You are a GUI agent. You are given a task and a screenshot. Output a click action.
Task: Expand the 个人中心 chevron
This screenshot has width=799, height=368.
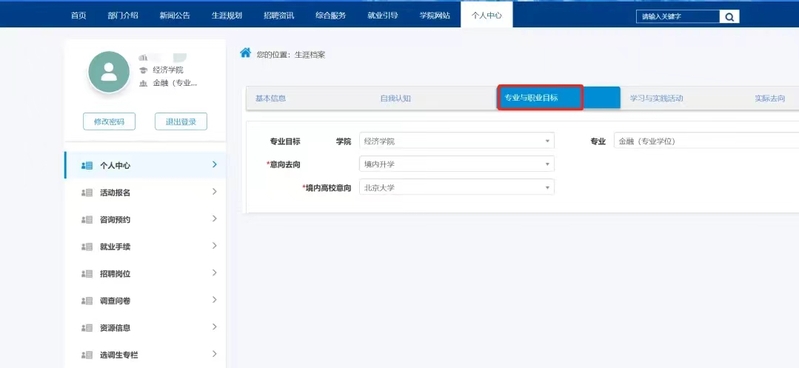215,164
